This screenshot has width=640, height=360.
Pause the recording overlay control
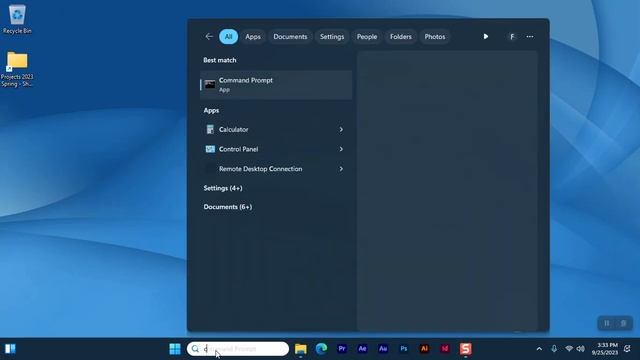607,323
